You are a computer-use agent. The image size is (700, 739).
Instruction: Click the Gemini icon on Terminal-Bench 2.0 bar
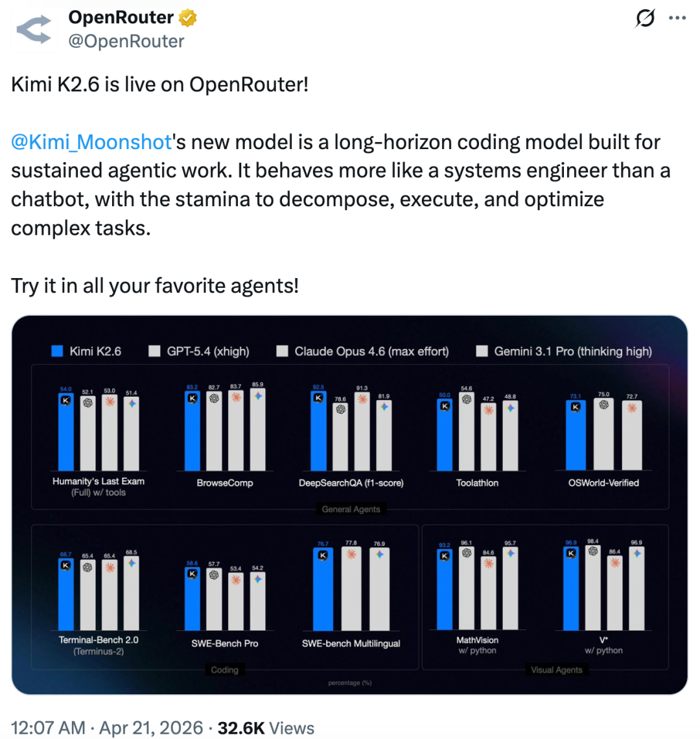pos(132,563)
